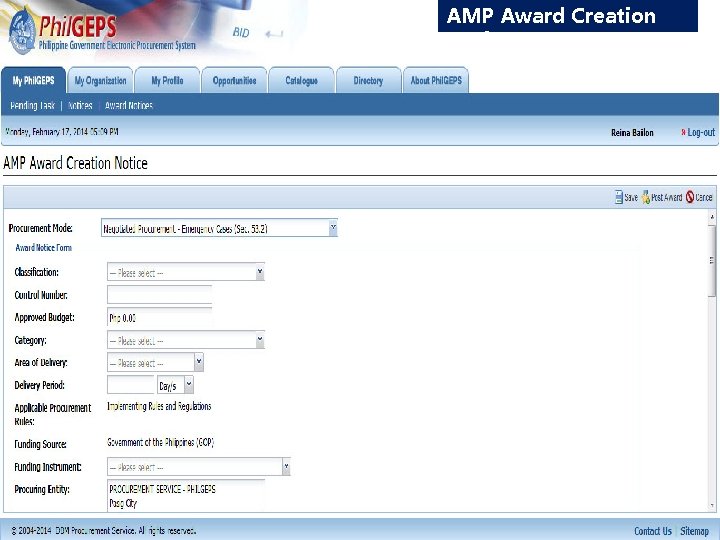Click the Control Number input field
Image resolution: width=720 pixels, height=540 pixels.
click(x=159, y=295)
